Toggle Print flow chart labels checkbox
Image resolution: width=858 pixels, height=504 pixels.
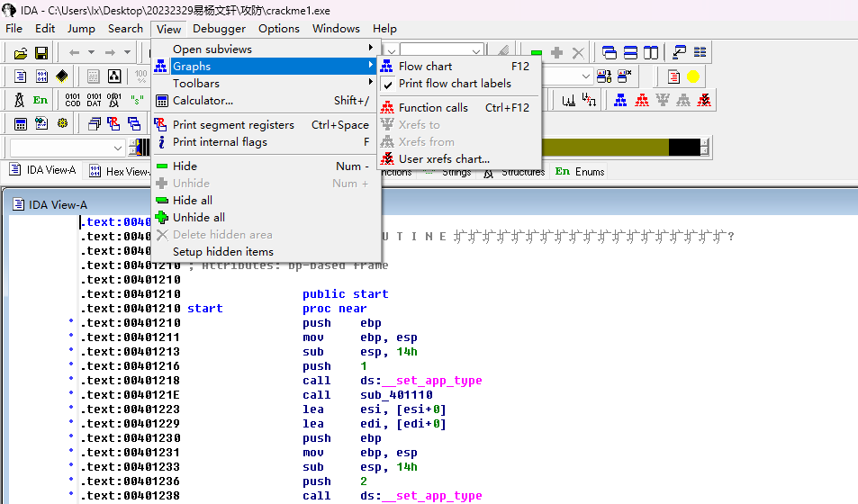point(455,83)
